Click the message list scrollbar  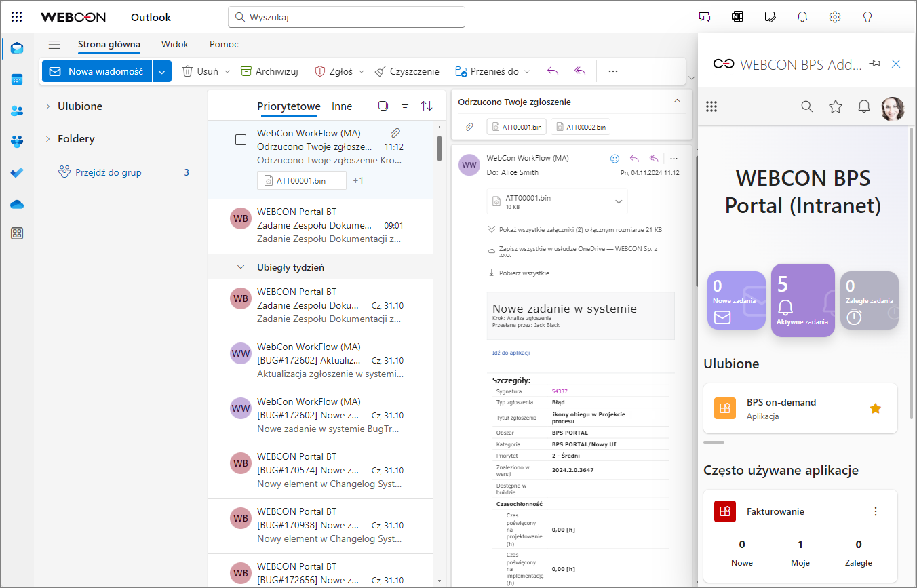tap(440, 149)
